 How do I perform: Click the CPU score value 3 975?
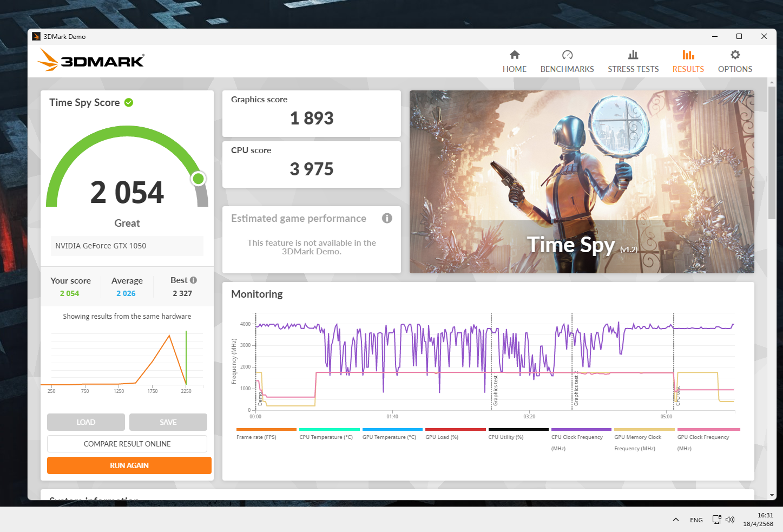(312, 169)
